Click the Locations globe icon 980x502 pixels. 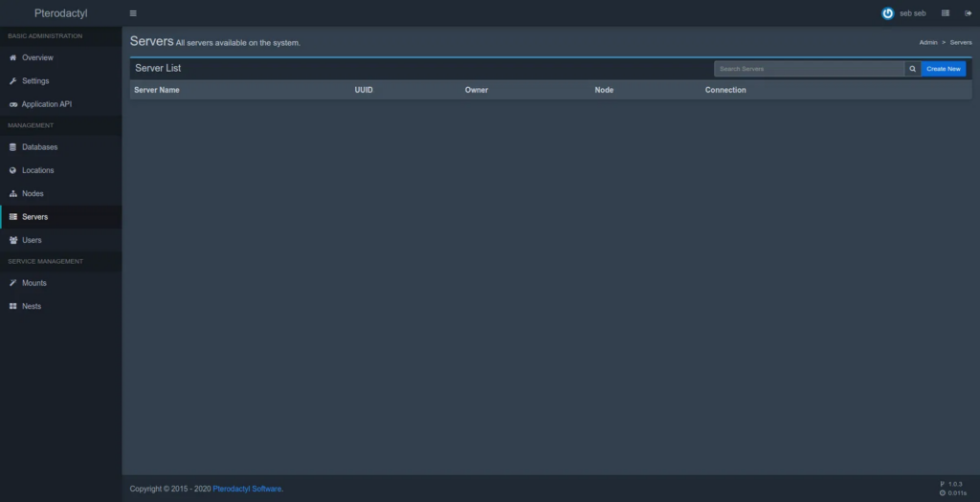[12, 170]
